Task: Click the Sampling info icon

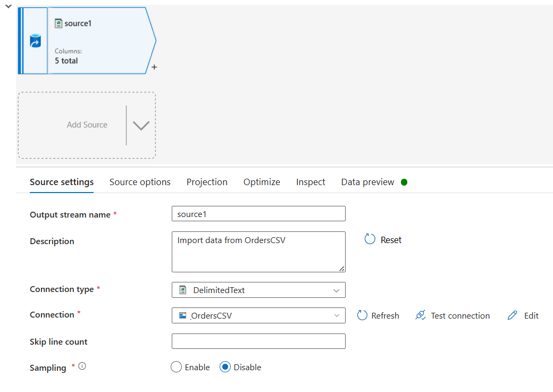Action: (82, 366)
